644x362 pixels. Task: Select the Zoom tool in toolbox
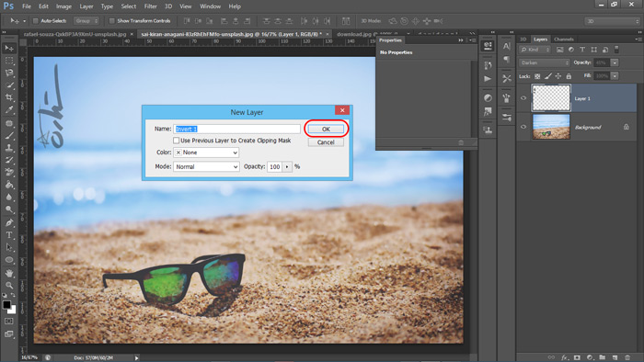(9, 285)
